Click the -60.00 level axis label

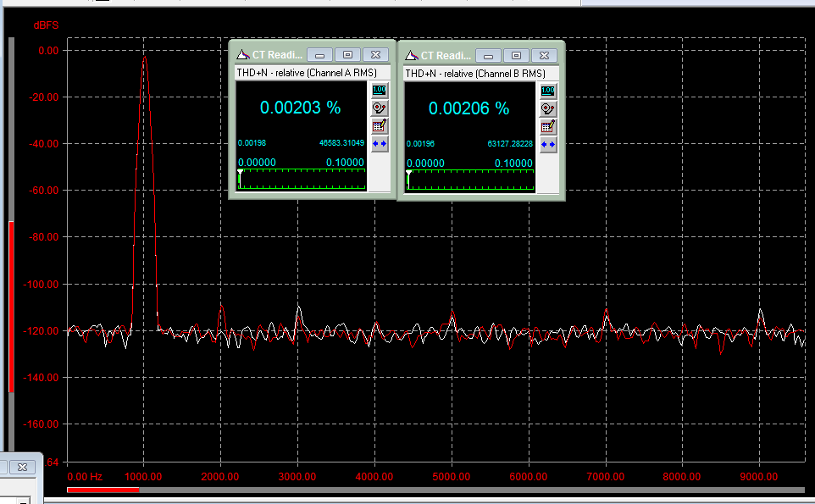[x=44, y=191]
